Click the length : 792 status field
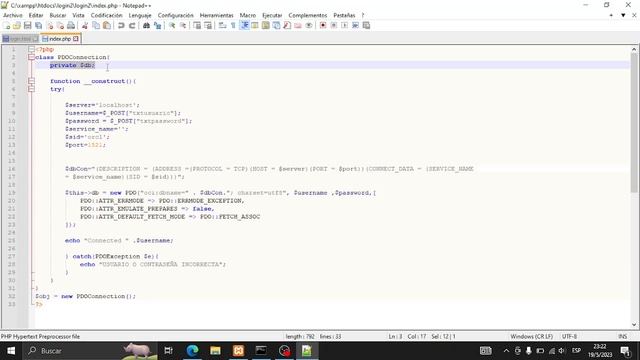The height and width of the screenshot is (360, 640). click(x=300, y=336)
